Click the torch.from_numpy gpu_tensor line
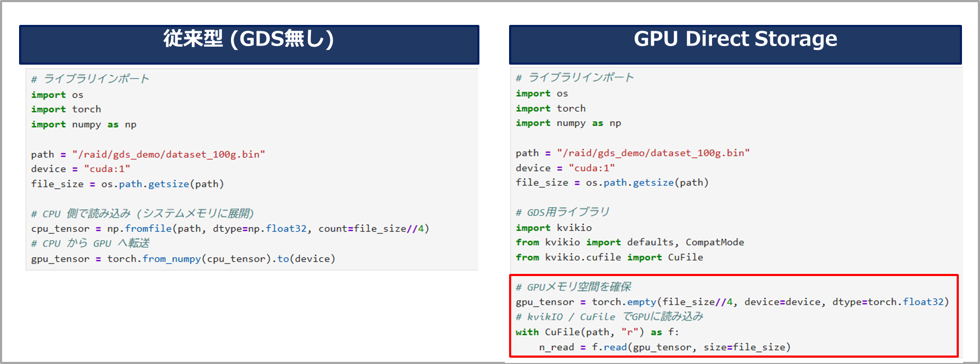980x364 pixels. 183,259
